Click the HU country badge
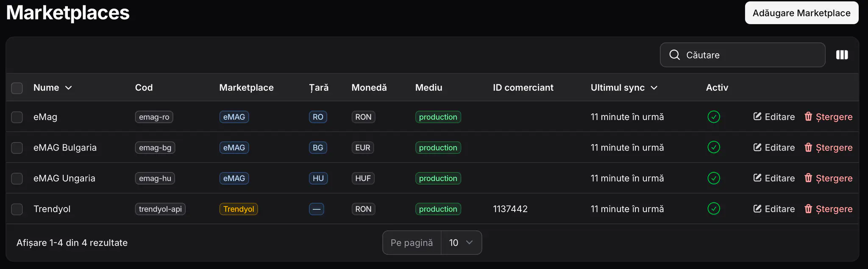Screen dimensions: 868x269 [x=318, y=178]
